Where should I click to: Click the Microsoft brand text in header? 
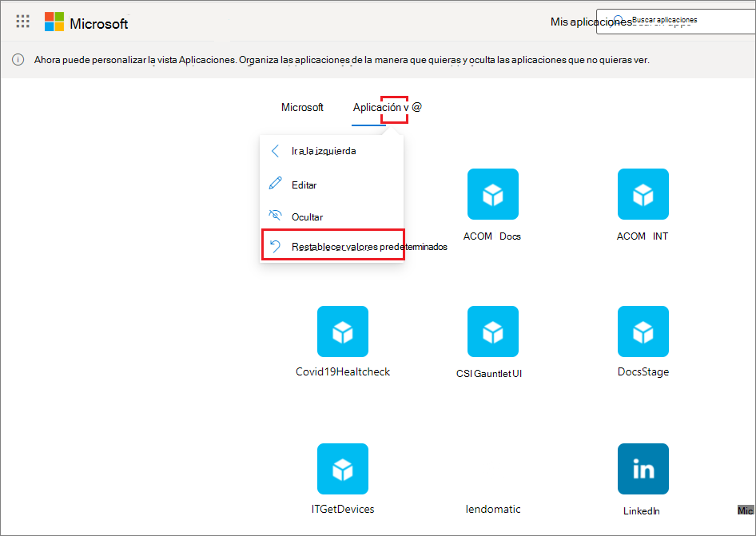tap(99, 24)
